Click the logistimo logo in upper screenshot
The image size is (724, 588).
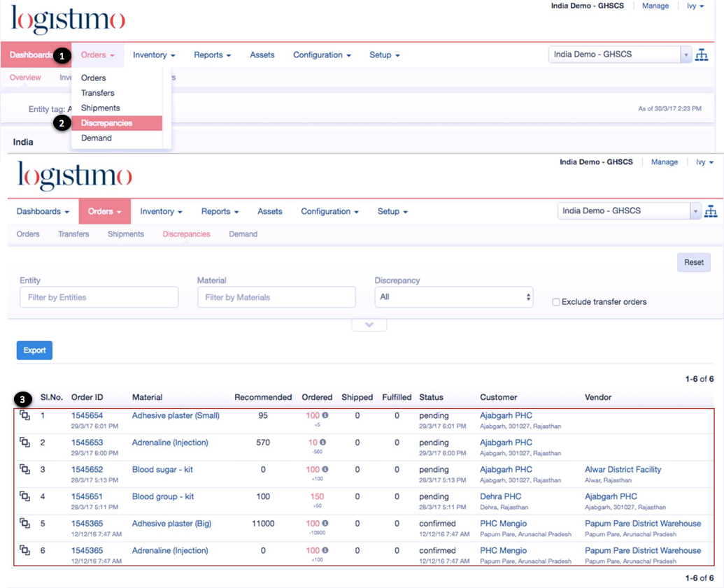(68, 20)
